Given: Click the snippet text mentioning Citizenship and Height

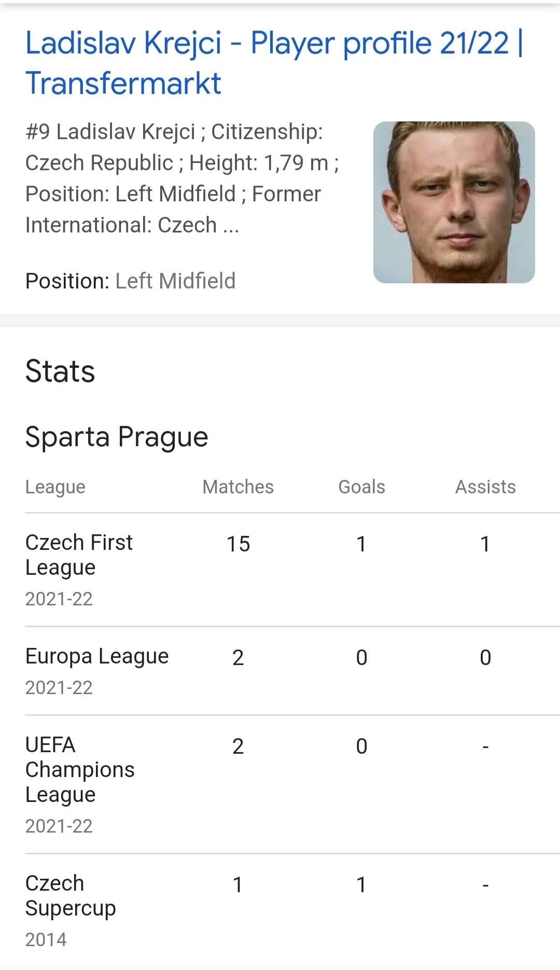Looking at the screenshot, I should [181, 178].
